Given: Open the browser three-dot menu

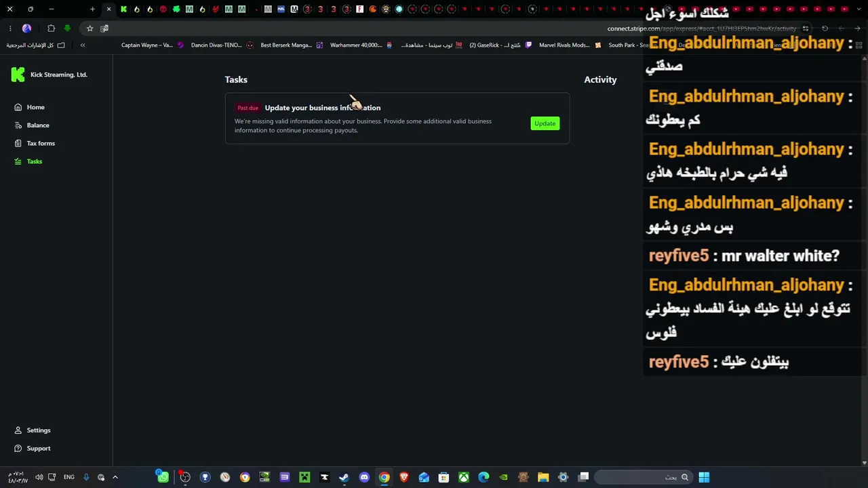Looking at the screenshot, I should point(10,28).
